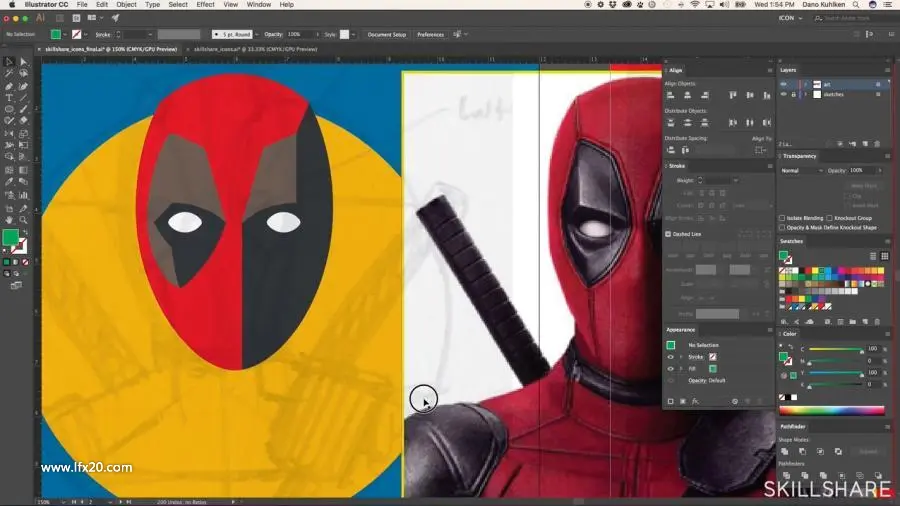Select the Eraser tool
The image size is (900, 506).
coord(24,121)
